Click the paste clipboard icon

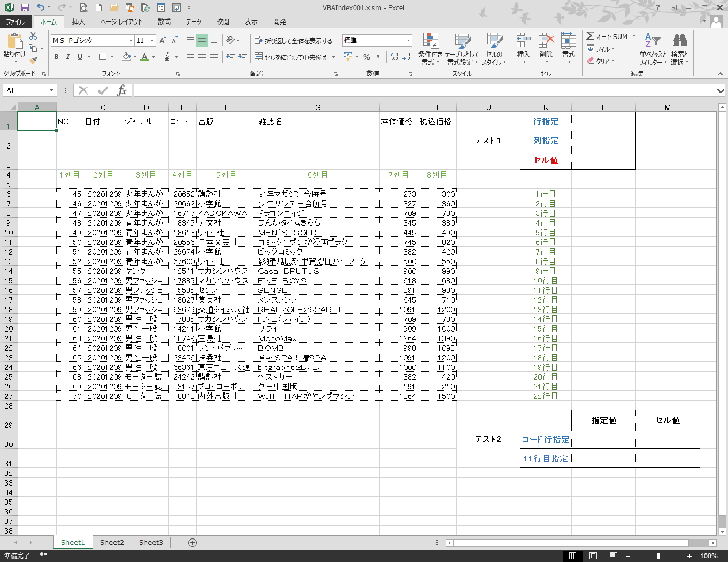tap(14, 41)
